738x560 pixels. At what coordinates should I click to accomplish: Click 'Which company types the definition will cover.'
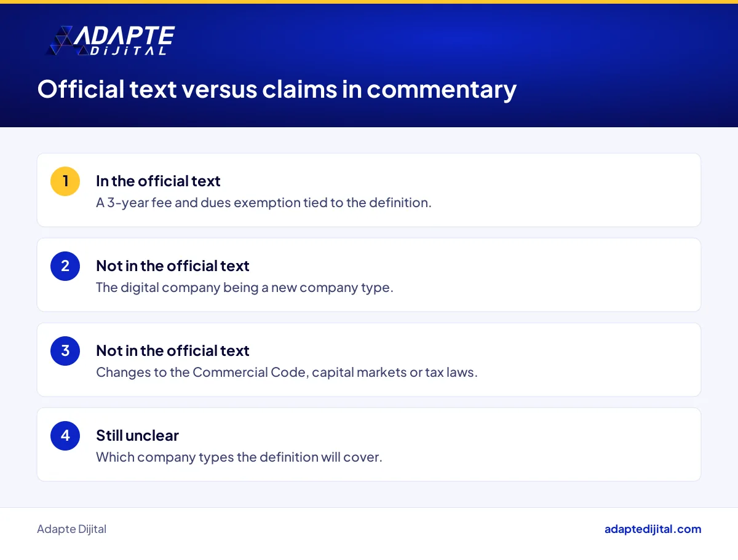tap(239, 457)
